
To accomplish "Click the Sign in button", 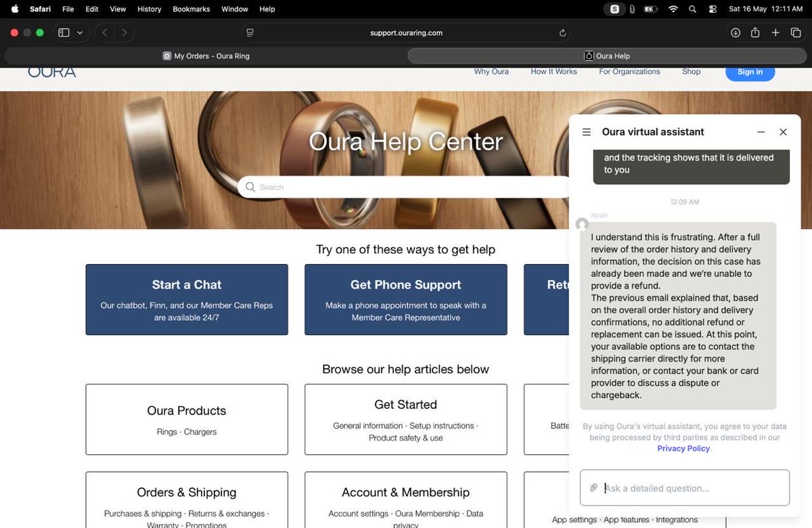I will point(750,72).
